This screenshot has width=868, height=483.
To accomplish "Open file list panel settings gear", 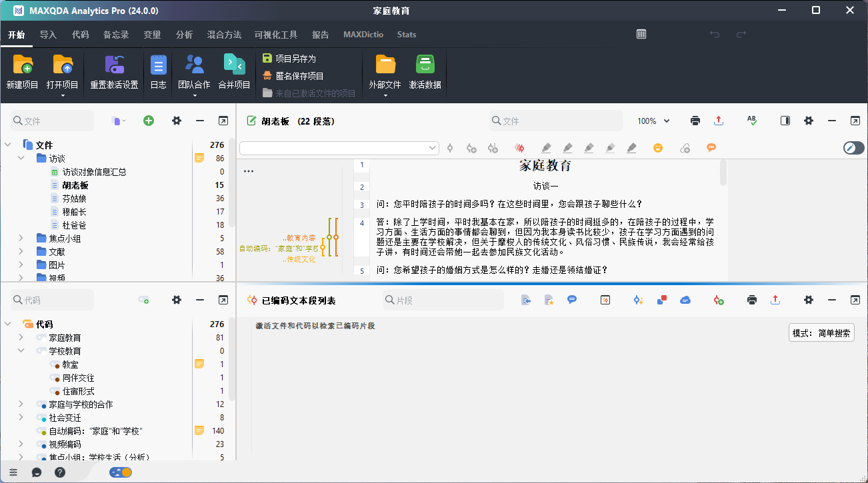I will [177, 121].
